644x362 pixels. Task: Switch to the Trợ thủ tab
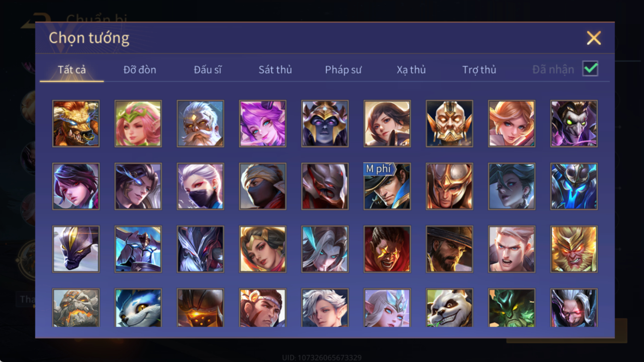pos(479,70)
